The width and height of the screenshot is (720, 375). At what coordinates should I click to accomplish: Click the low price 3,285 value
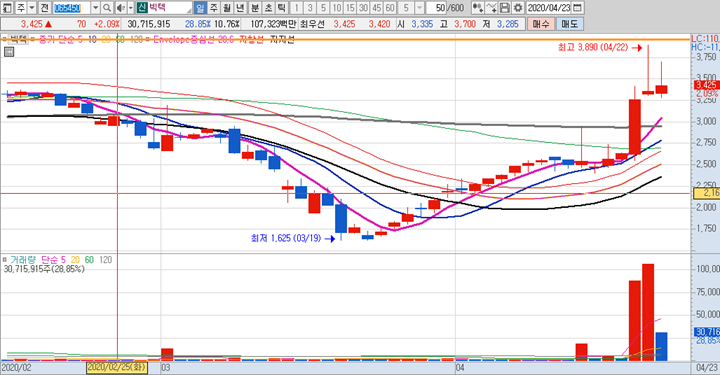pyautogui.click(x=507, y=24)
